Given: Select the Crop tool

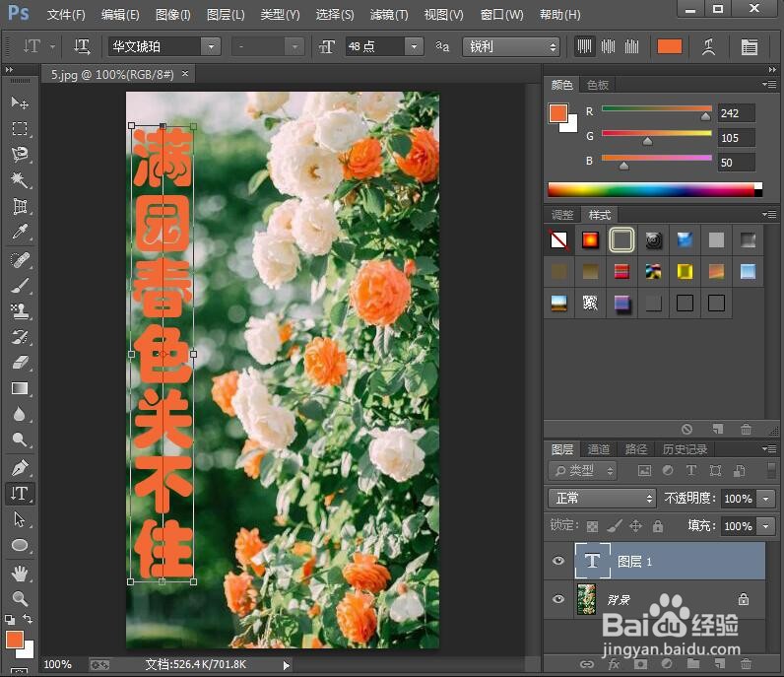Looking at the screenshot, I should coord(20,206).
